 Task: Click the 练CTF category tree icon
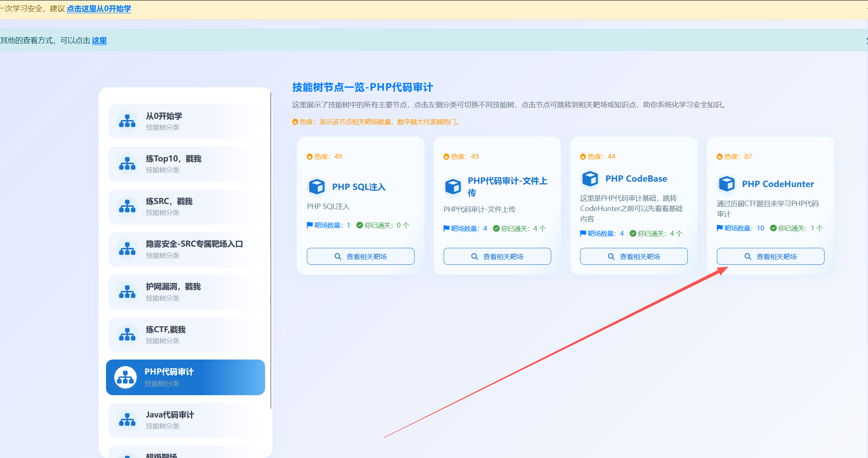(x=127, y=335)
